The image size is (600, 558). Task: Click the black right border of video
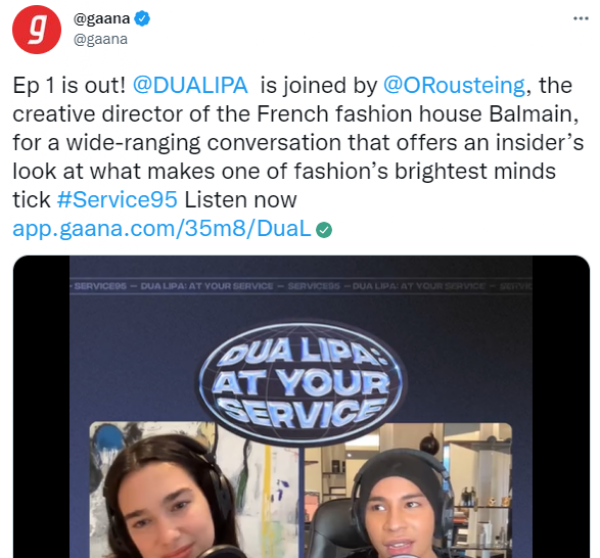click(561, 406)
